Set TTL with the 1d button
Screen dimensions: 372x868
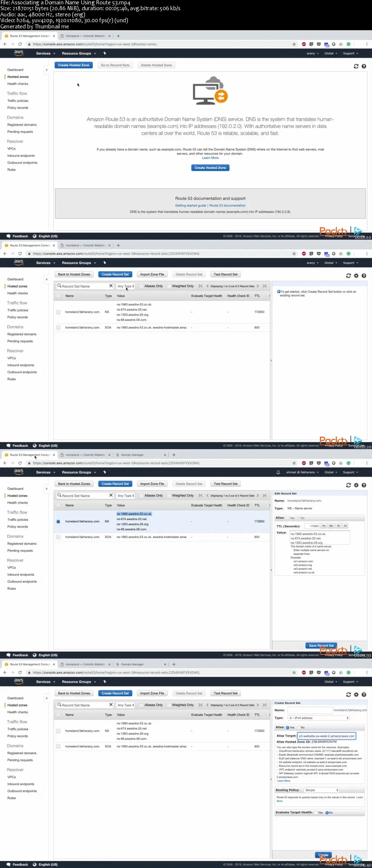(345, 526)
